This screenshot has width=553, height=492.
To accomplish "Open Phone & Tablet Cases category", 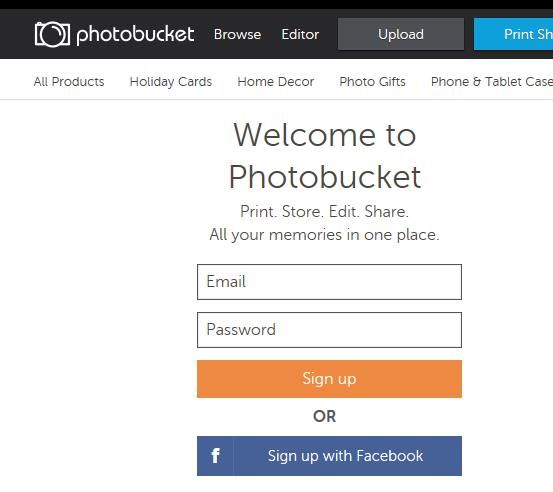I will click(492, 81).
